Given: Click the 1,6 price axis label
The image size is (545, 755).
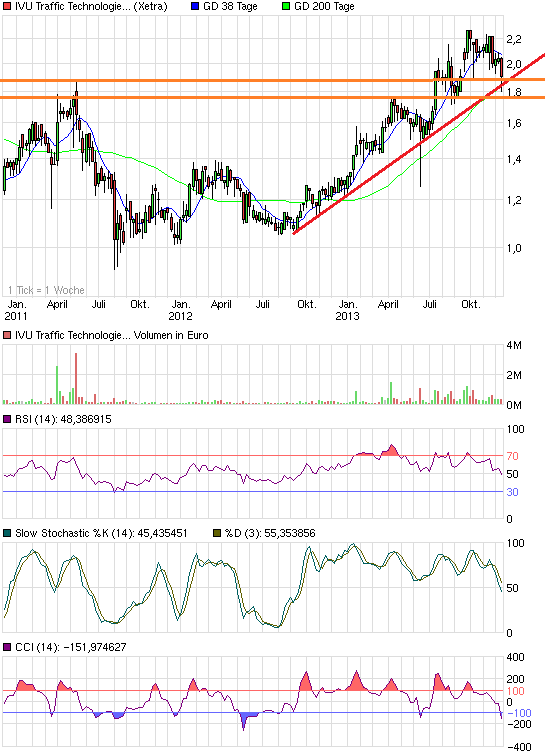Looking at the screenshot, I should point(514,123).
